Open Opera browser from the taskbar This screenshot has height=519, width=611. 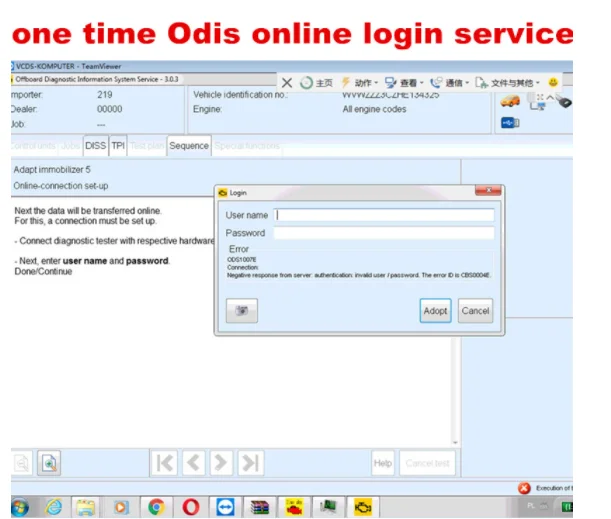191,507
